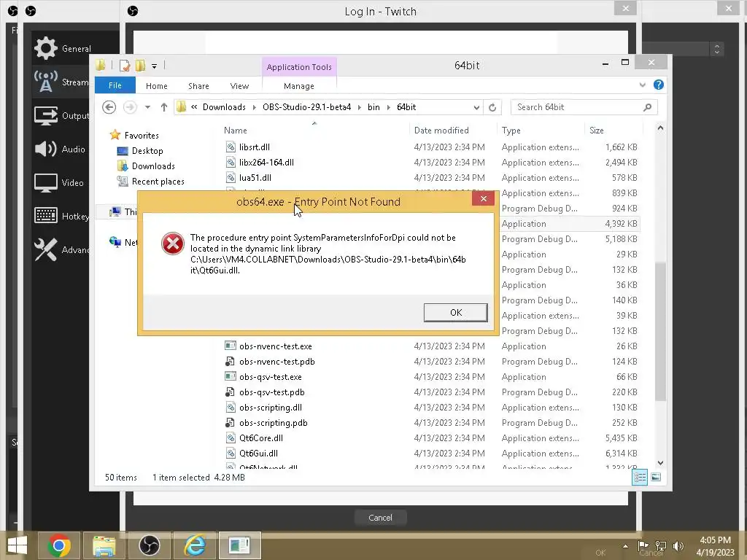Select the Qt6Gui.dll file
The width and height of the screenshot is (747, 560).
258,454
